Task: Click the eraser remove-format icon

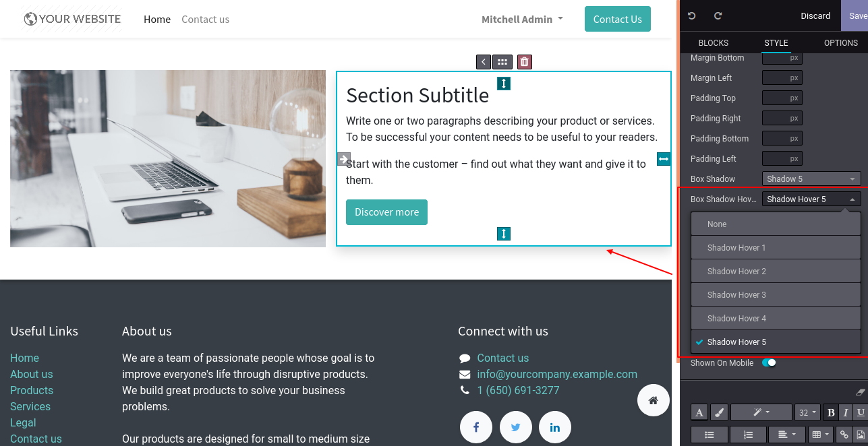Action: click(859, 391)
